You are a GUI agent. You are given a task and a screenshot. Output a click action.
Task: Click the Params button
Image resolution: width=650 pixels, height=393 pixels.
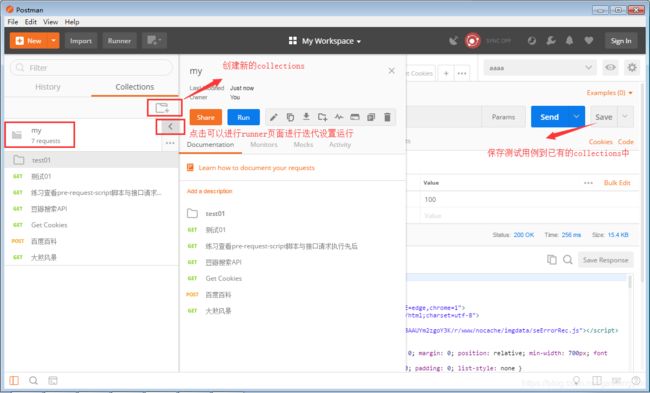503,117
